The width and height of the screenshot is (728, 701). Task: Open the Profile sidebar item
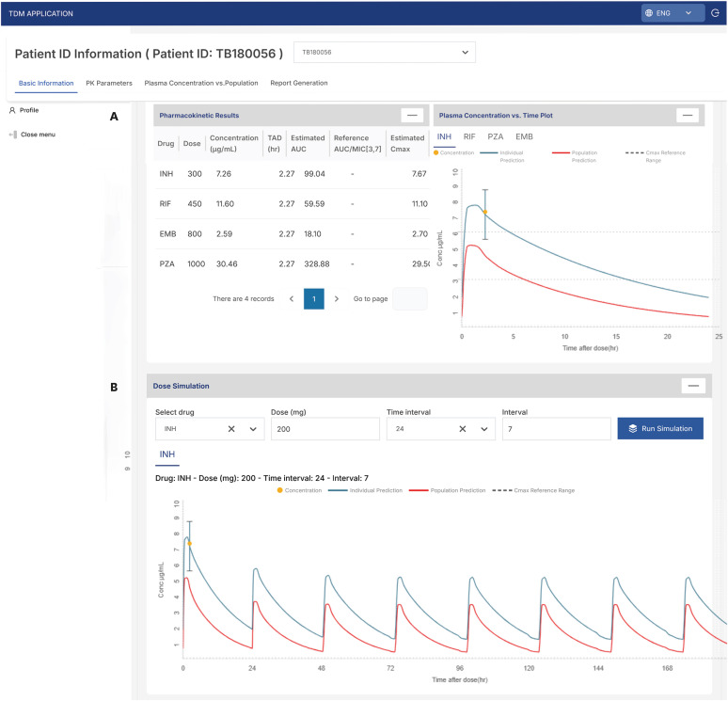(28, 110)
